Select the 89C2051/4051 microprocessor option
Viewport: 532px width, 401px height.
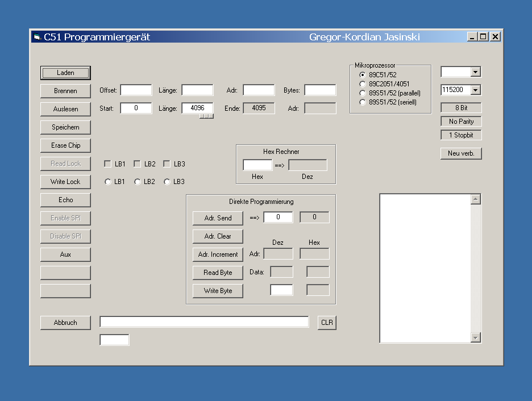point(363,84)
